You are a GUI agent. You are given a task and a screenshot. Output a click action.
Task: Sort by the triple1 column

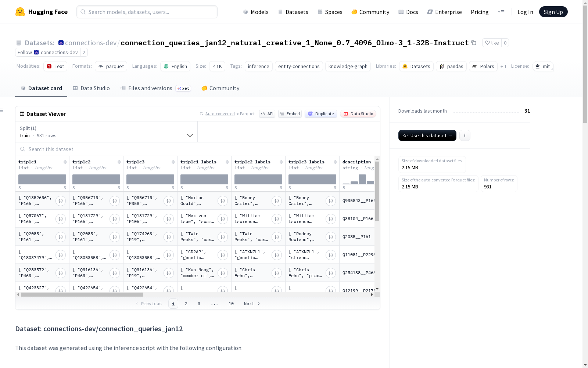click(65, 162)
